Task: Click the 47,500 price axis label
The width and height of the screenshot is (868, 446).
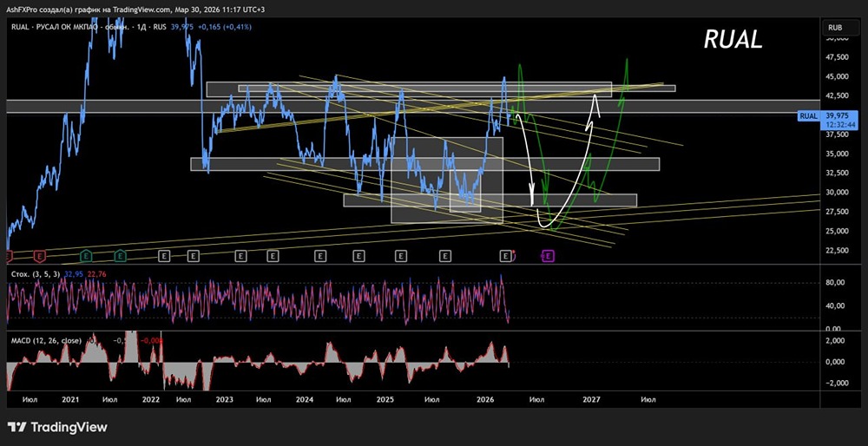Action: click(838, 57)
